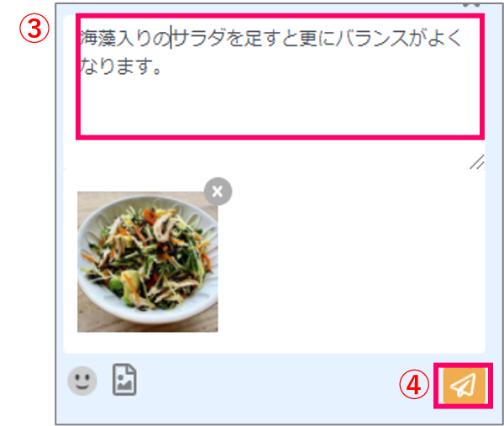Click the resize grip of the message box
The width and height of the screenshot is (504, 426).
click(x=477, y=161)
